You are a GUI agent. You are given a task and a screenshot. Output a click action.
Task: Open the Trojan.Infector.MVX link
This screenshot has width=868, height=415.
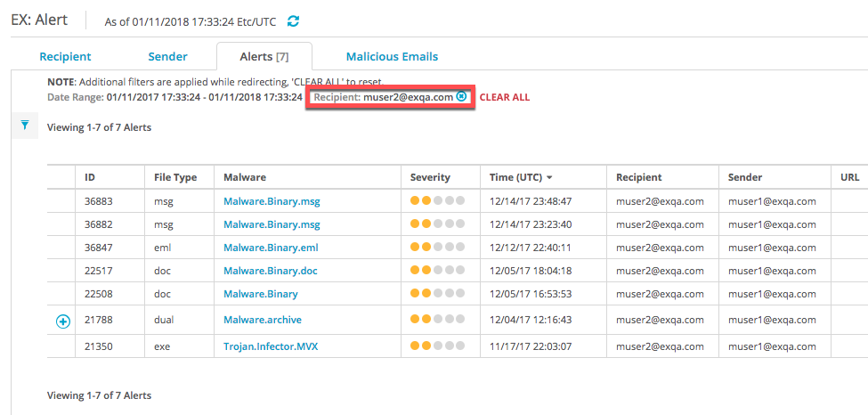[271, 346]
